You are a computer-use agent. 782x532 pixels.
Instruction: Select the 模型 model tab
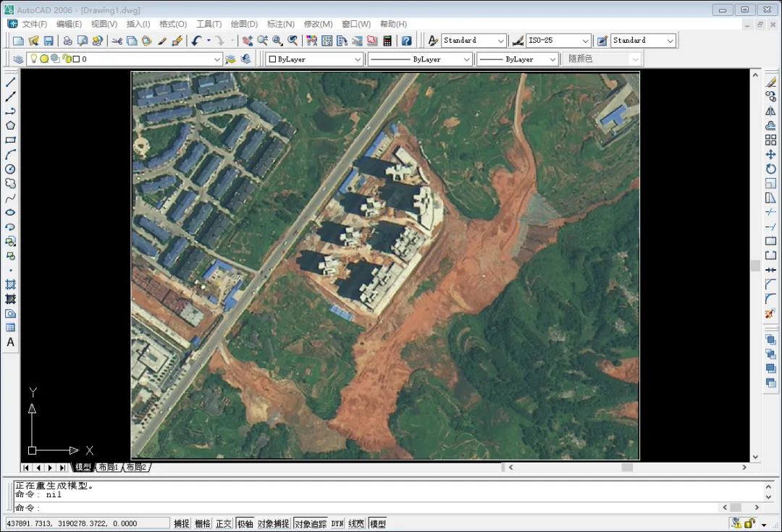pyautogui.click(x=83, y=467)
